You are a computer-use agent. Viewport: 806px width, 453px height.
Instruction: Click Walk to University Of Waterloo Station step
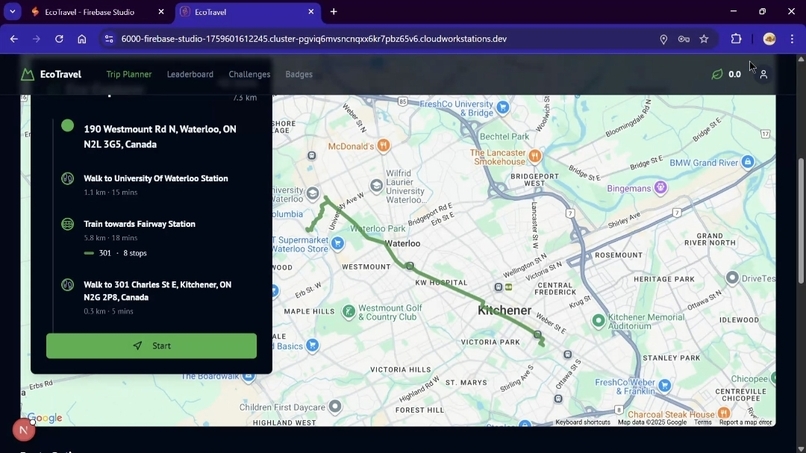click(156, 178)
